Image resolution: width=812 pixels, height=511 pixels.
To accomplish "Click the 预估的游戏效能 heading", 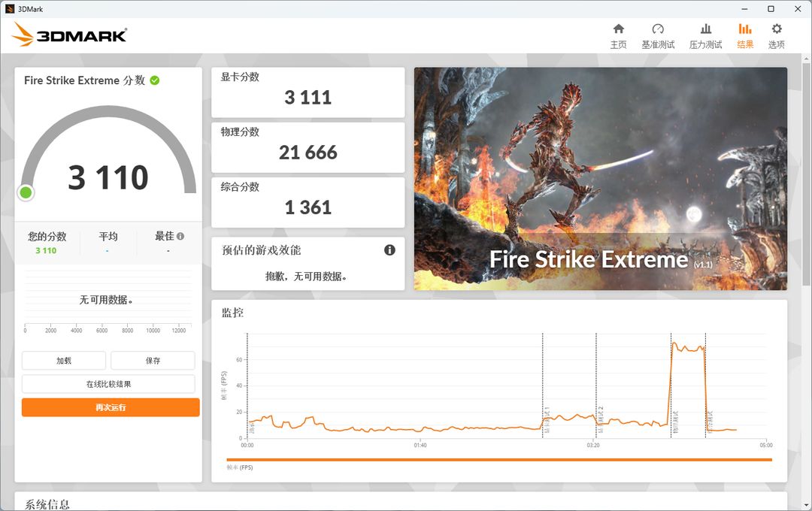I will click(262, 250).
